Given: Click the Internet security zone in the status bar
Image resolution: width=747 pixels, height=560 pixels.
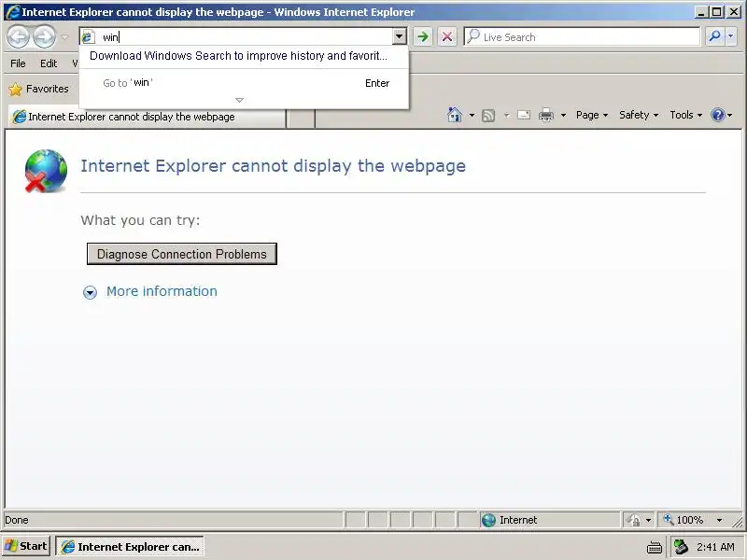Looking at the screenshot, I should [x=550, y=520].
